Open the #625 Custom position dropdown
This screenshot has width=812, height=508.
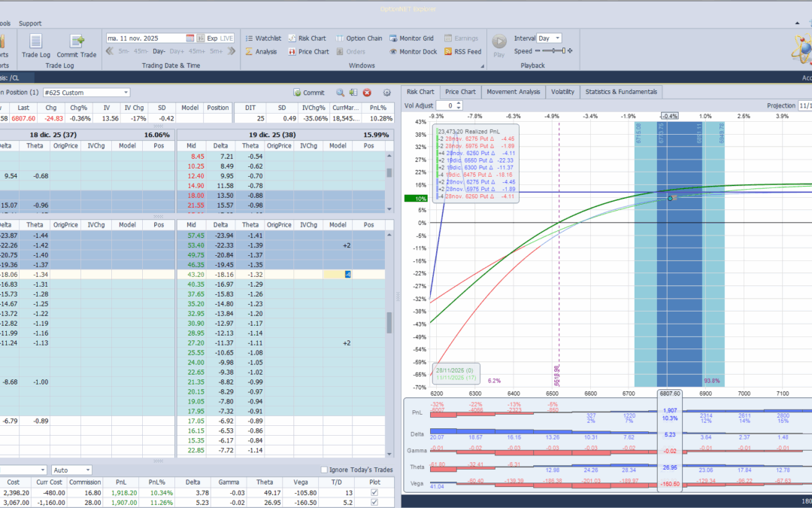[125, 93]
